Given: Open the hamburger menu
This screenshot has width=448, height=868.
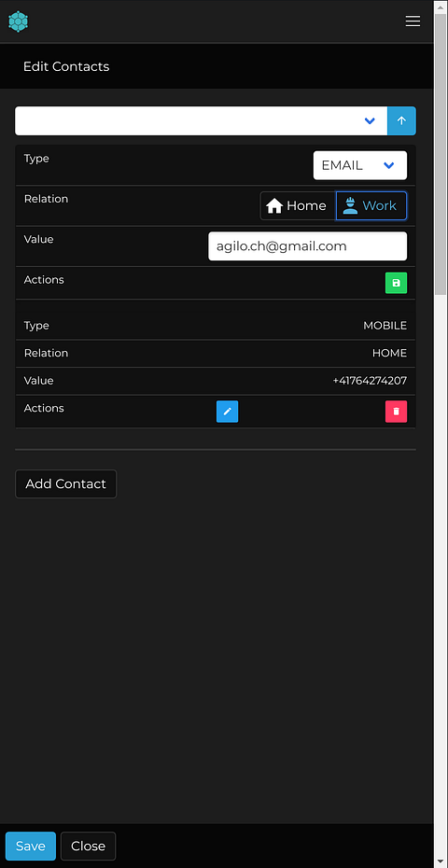Looking at the screenshot, I should [413, 21].
